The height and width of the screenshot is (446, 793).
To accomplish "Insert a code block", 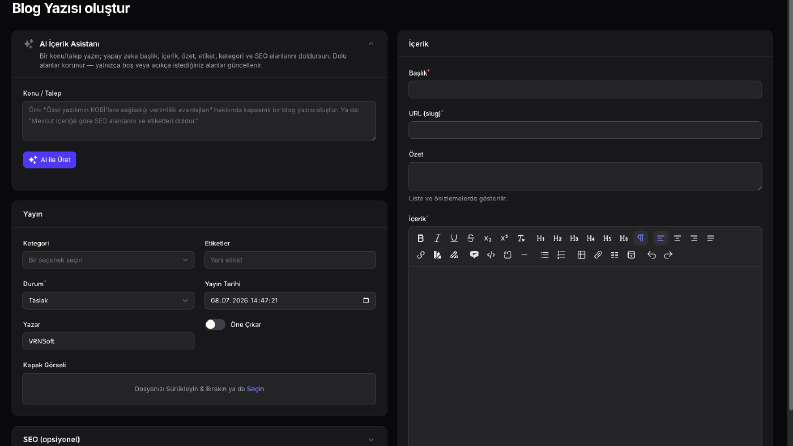I will [491, 255].
